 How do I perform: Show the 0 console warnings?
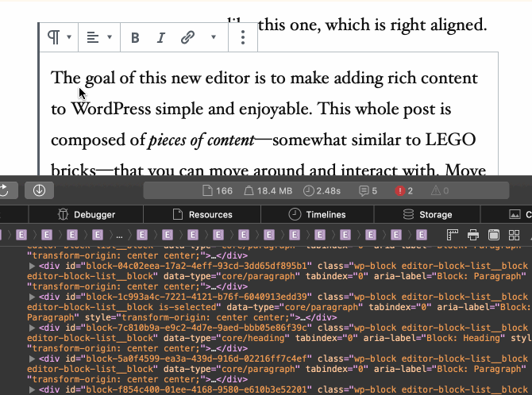point(440,191)
